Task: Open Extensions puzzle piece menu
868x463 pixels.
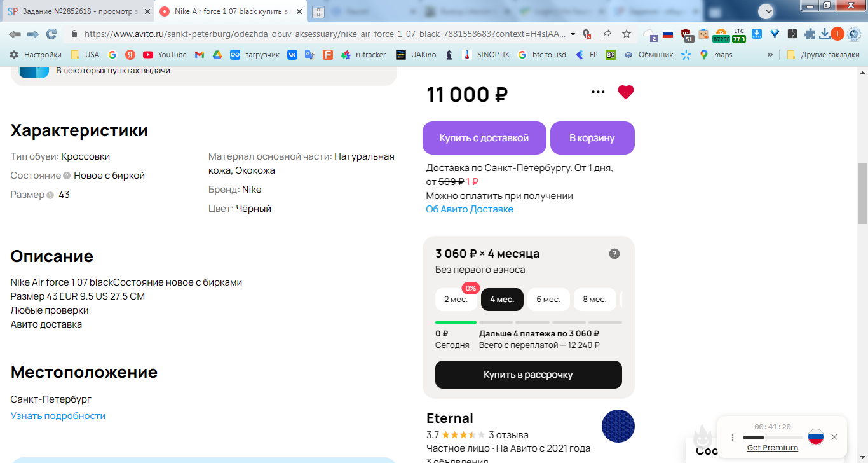Action: pyautogui.click(x=810, y=34)
